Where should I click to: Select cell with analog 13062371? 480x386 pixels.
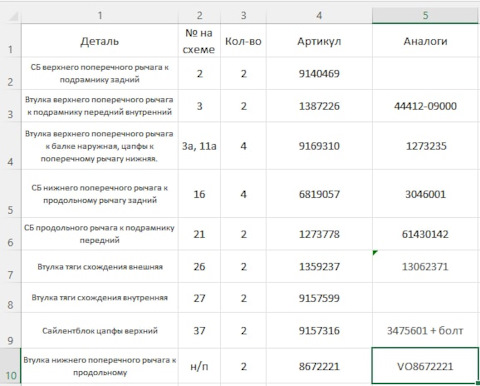pos(425,267)
